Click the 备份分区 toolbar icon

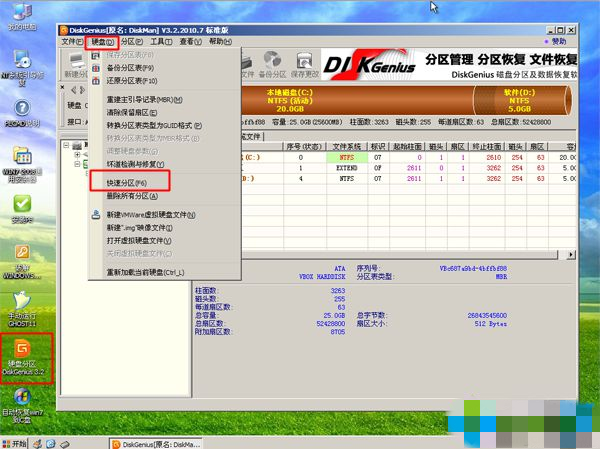coord(272,65)
